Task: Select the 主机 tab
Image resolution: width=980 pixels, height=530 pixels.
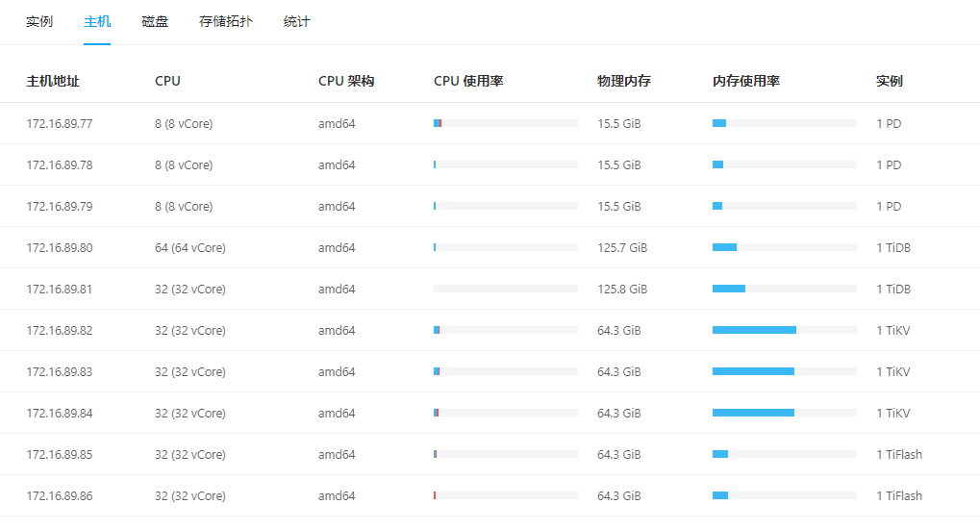Action: tap(97, 22)
